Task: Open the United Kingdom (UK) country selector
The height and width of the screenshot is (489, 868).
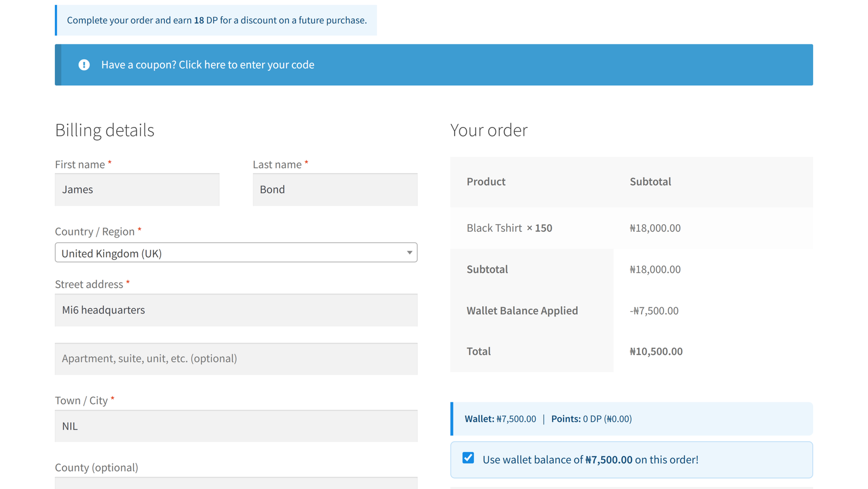Action: pos(236,253)
